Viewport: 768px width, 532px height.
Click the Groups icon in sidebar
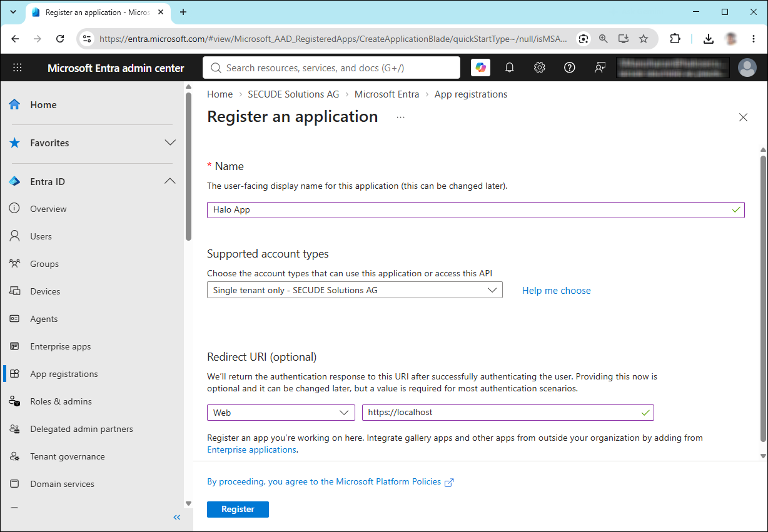click(14, 264)
